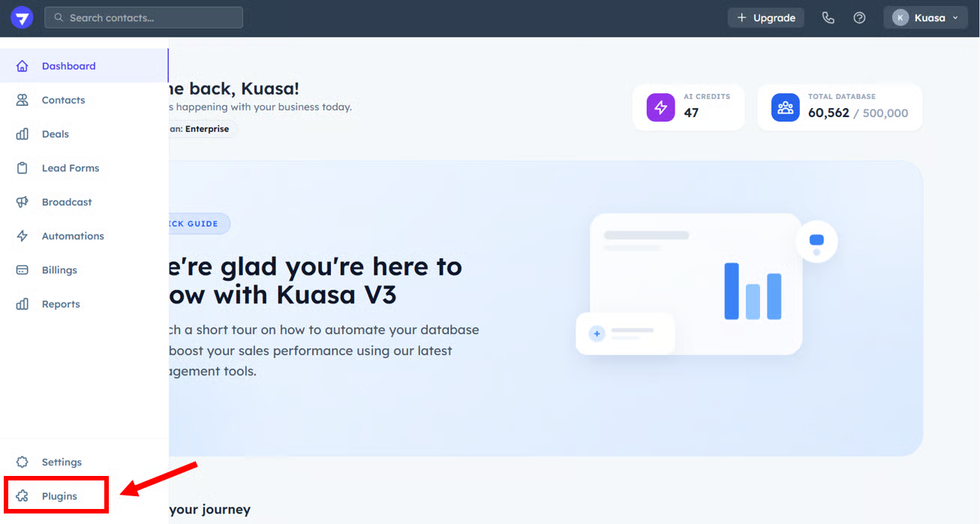The height and width of the screenshot is (524, 980).
Task: Open the Billings section
Action: (59, 270)
